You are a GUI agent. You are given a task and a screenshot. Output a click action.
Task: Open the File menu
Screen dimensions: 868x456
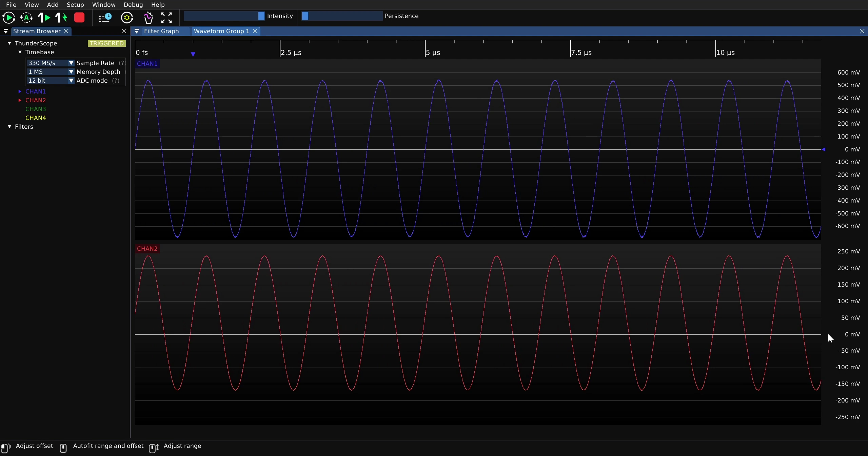point(11,5)
